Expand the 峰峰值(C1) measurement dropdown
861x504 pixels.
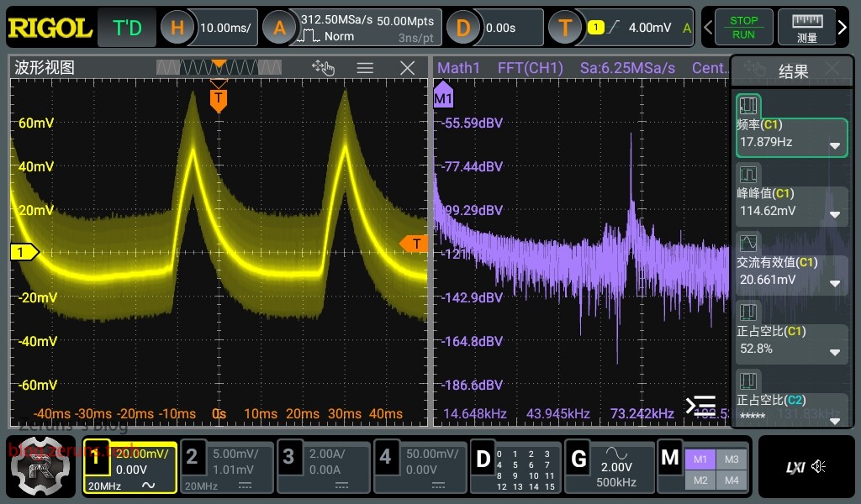(x=835, y=214)
